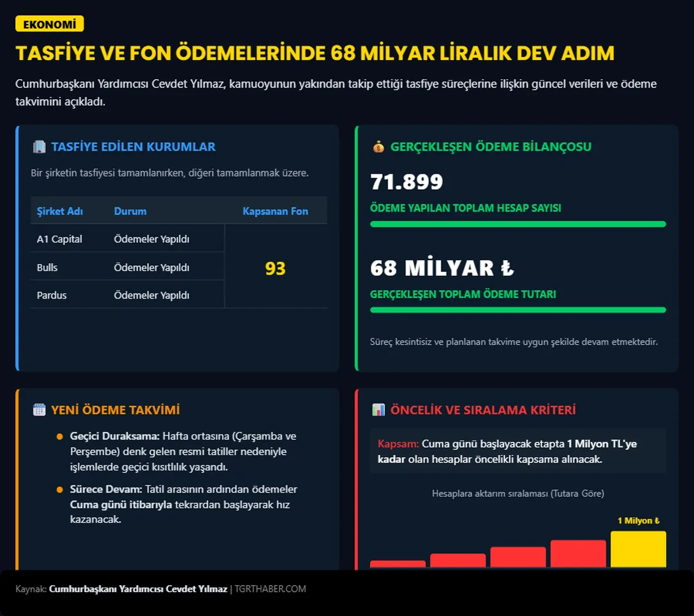
Task: Click the Sürece Devam bullet heading
Action: coord(106,489)
